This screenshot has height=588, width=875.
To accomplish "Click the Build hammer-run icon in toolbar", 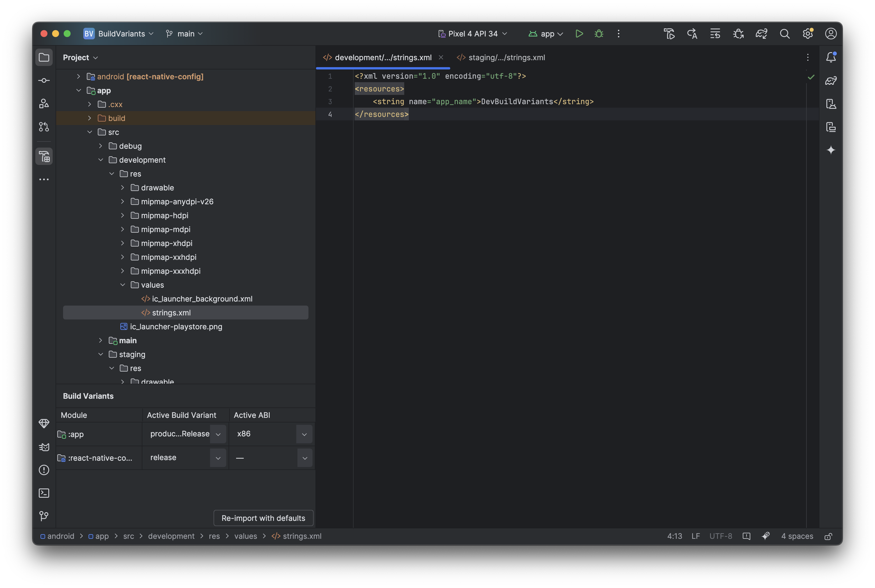I will pos(669,34).
